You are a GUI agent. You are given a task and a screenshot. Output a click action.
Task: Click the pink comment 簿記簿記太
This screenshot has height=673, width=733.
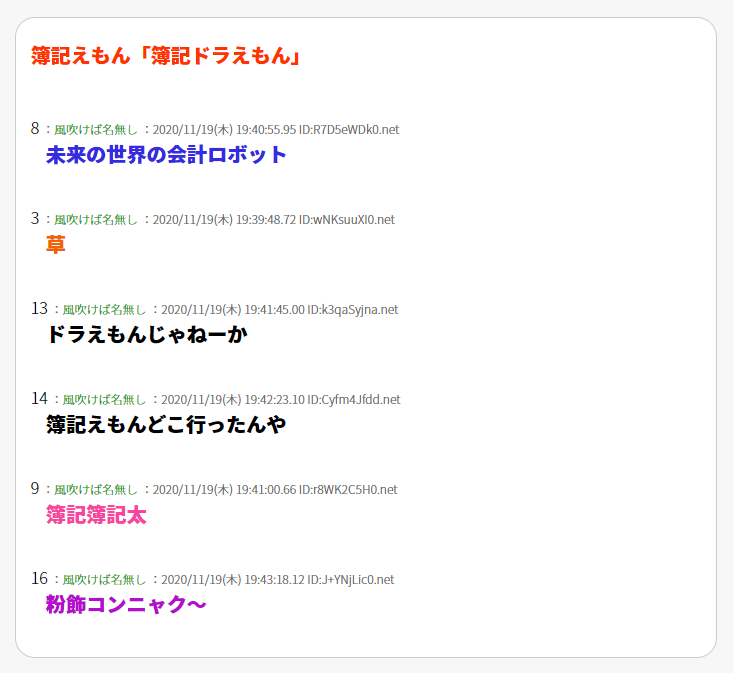click(x=96, y=515)
